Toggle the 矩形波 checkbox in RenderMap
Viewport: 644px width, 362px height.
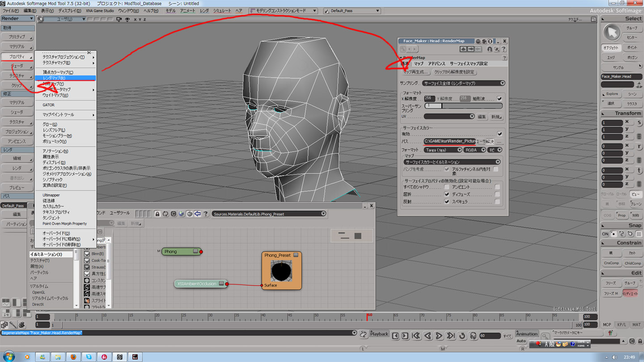pos(500,98)
